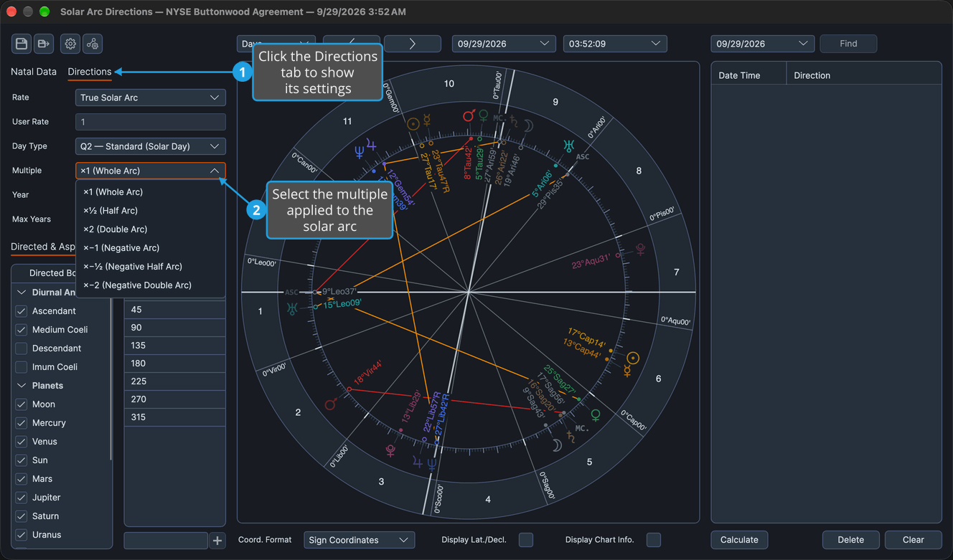Viewport: 953px width, 560px height.
Task: Toggle the Saturn checkbox
Action: click(22, 516)
